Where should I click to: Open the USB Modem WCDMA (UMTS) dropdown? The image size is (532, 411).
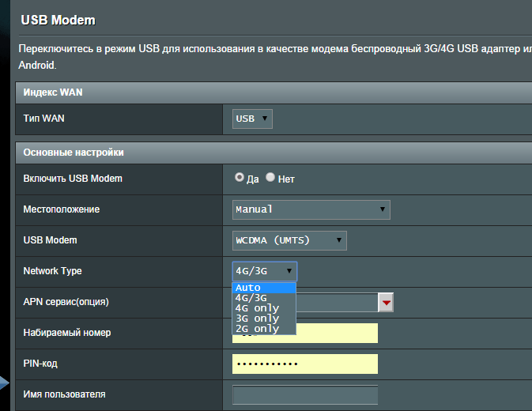[x=289, y=240]
